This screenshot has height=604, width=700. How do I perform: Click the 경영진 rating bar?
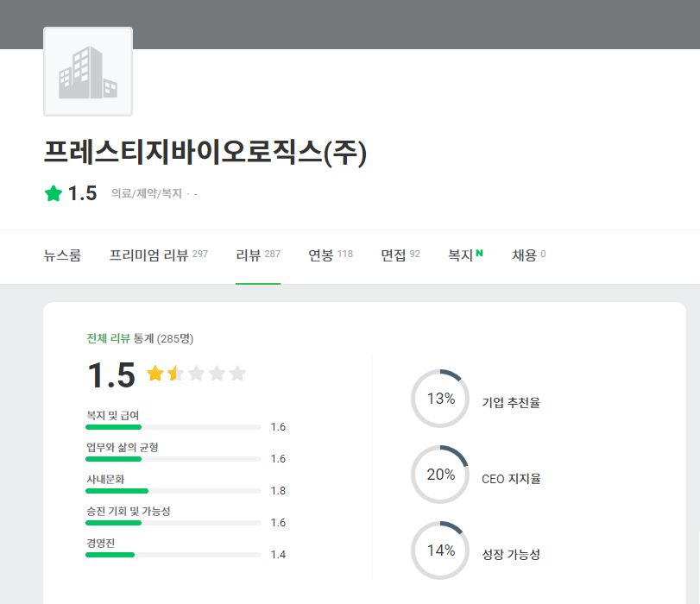coord(173,555)
